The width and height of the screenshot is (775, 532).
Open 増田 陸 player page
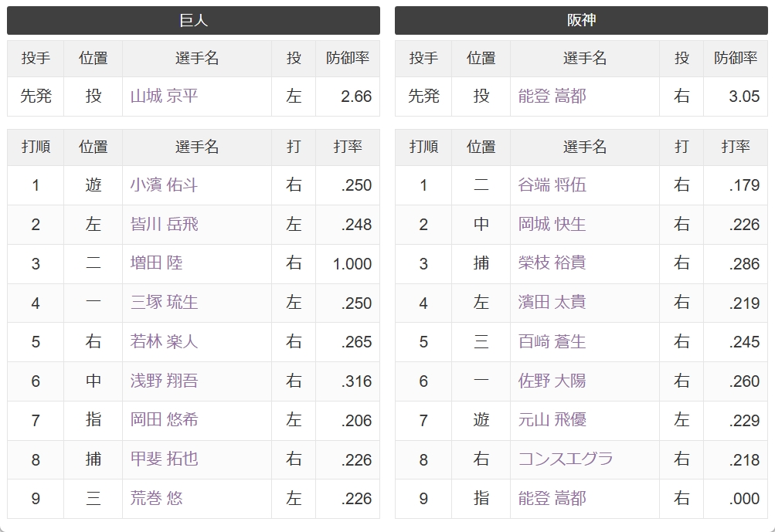pos(156,263)
